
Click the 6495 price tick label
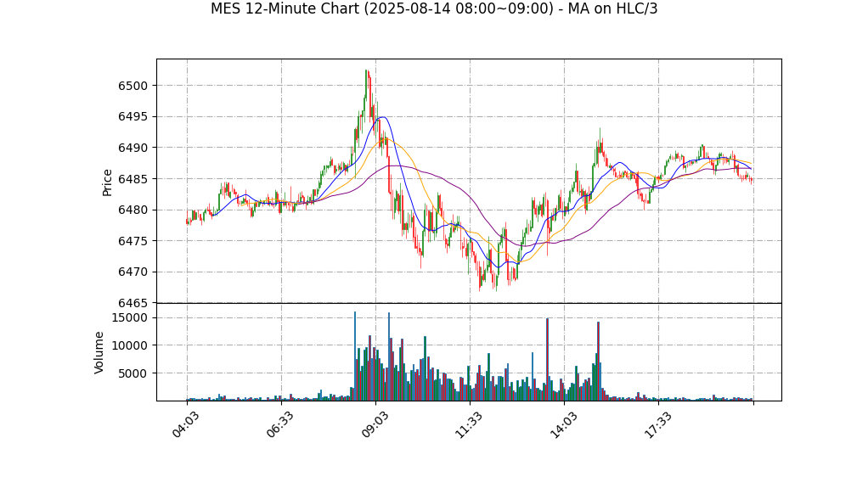tap(132, 117)
